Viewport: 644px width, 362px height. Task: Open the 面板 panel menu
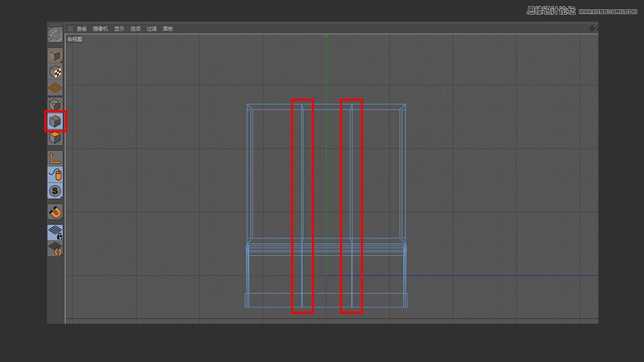168,29
